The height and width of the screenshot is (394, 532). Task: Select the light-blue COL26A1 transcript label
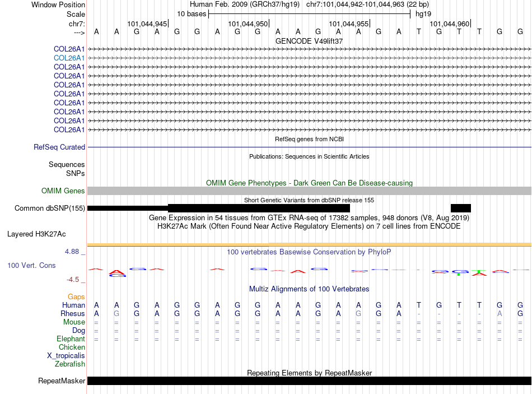coord(69,58)
